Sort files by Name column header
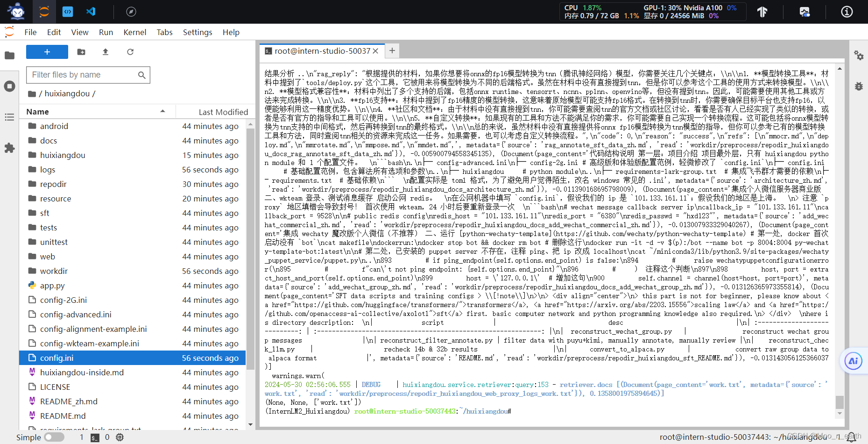 [x=97, y=112]
